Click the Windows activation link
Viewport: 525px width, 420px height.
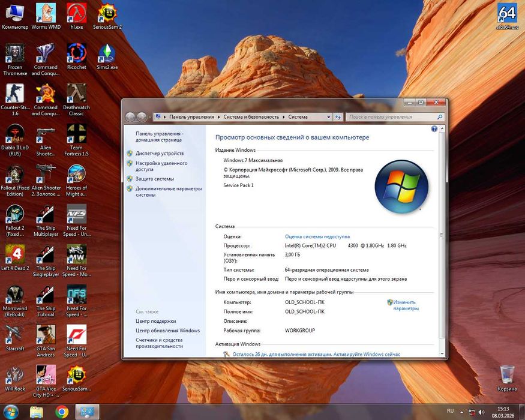316,354
